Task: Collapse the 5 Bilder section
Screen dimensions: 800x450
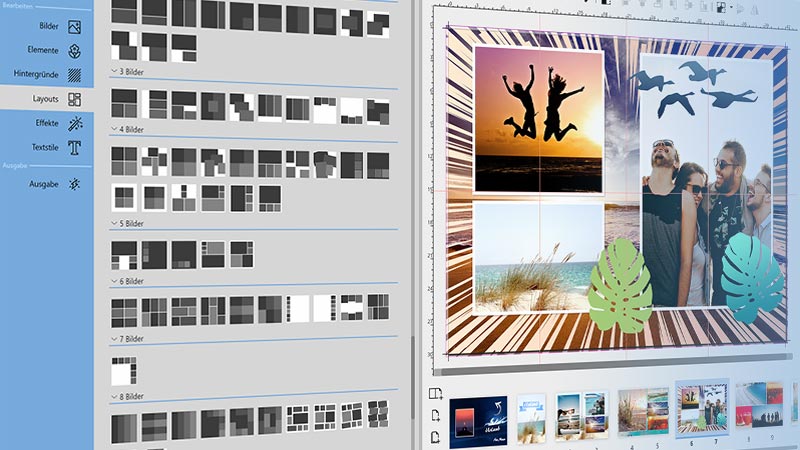Action: (113, 223)
